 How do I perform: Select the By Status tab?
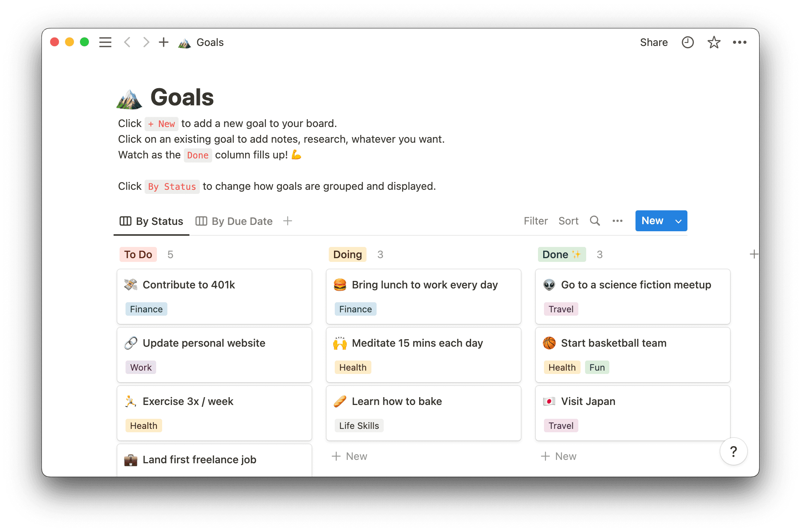click(x=159, y=221)
